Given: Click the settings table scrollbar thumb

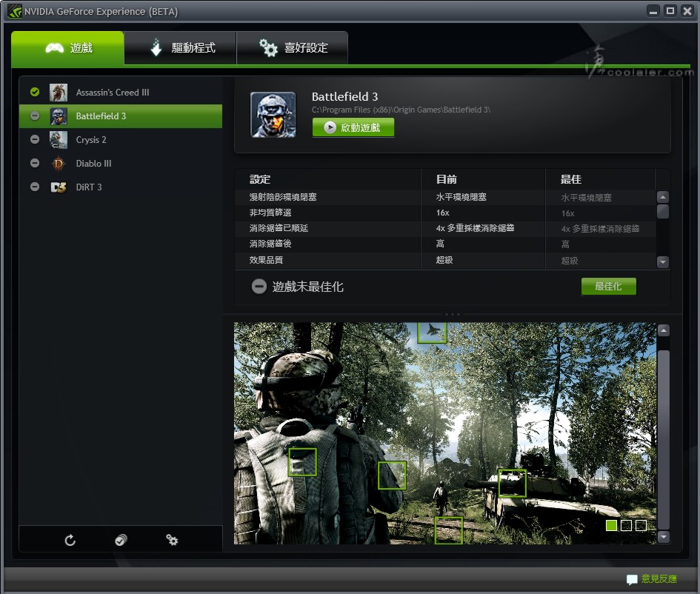Looking at the screenshot, I should point(663,211).
